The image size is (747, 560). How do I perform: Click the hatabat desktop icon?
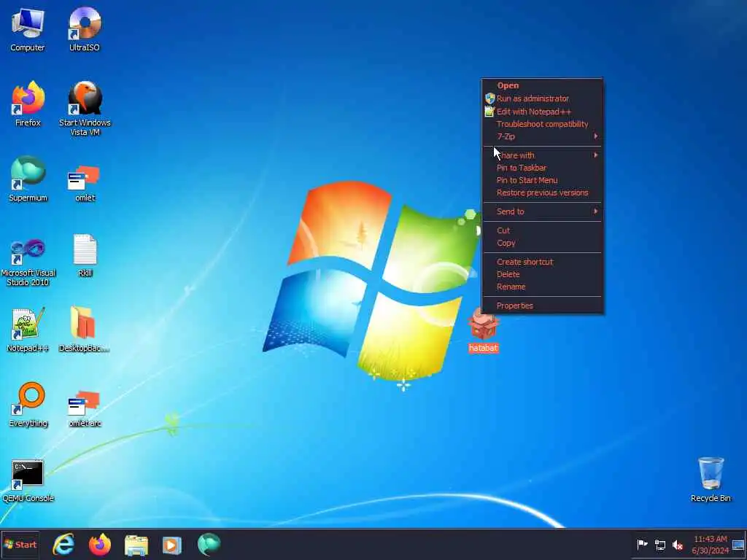click(x=483, y=330)
